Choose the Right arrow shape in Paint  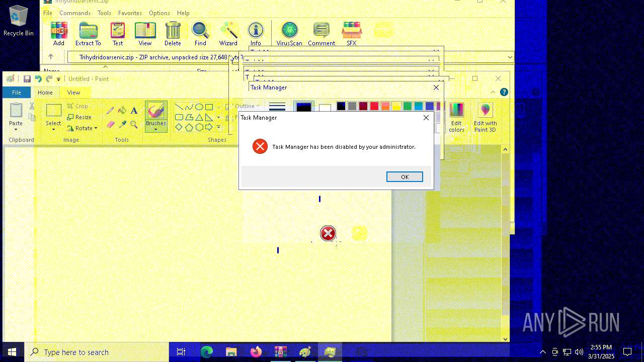tap(209, 127)
